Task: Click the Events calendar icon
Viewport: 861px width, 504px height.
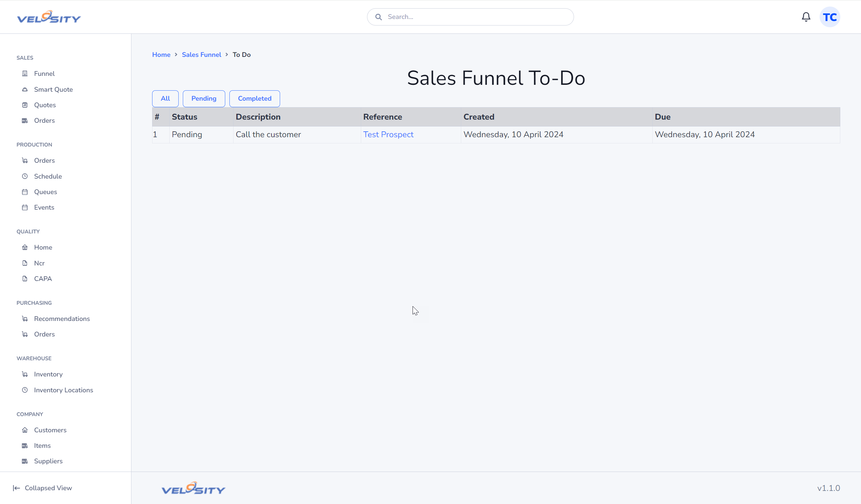Action: tap(25, 207)
